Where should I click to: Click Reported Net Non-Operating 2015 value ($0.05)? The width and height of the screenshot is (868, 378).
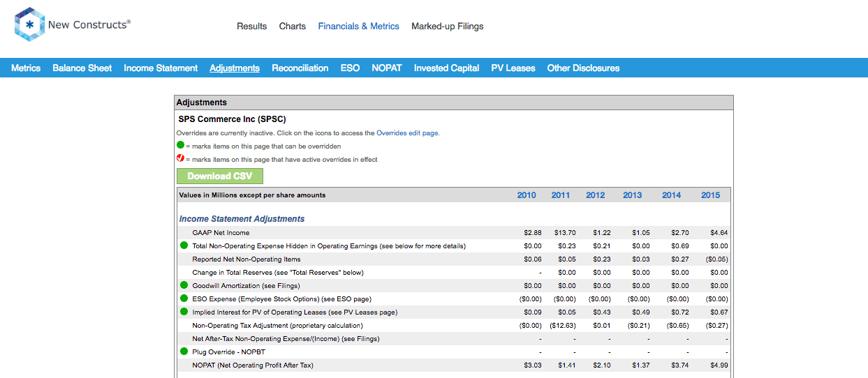pos(716,259)
